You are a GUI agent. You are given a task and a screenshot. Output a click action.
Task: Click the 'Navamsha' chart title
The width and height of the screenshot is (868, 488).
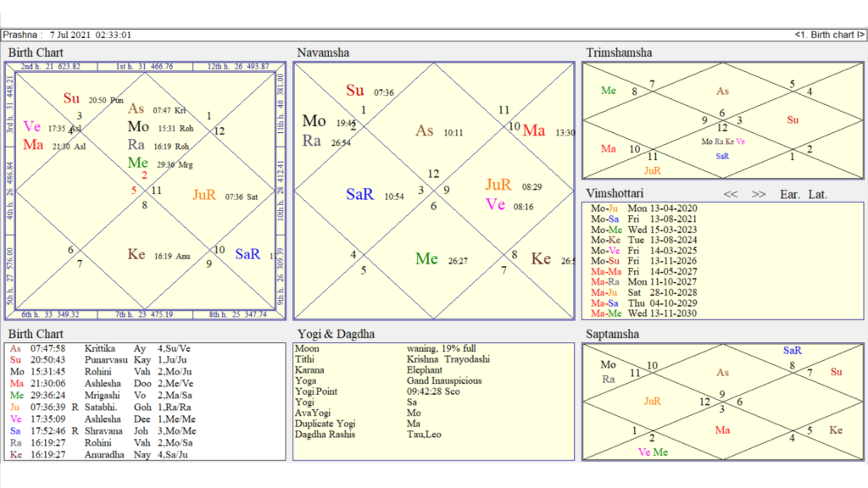point(323,53)
